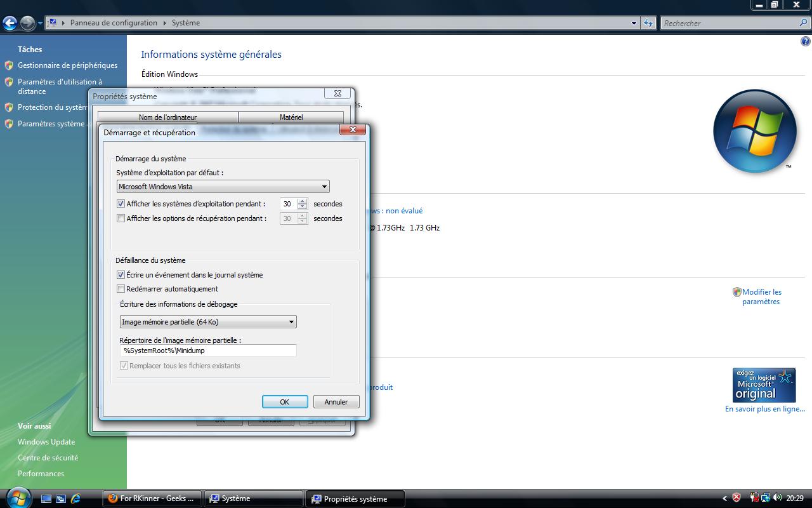Switch to 'Nom de l'ordinateur' tab
Screen dimensions: 812x508
(x=168, y=117)
